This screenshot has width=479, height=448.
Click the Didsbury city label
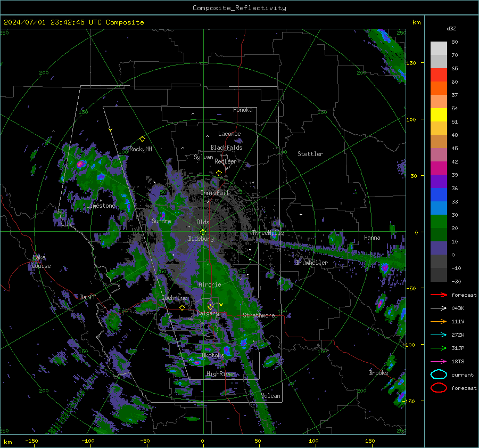[201, 239]
